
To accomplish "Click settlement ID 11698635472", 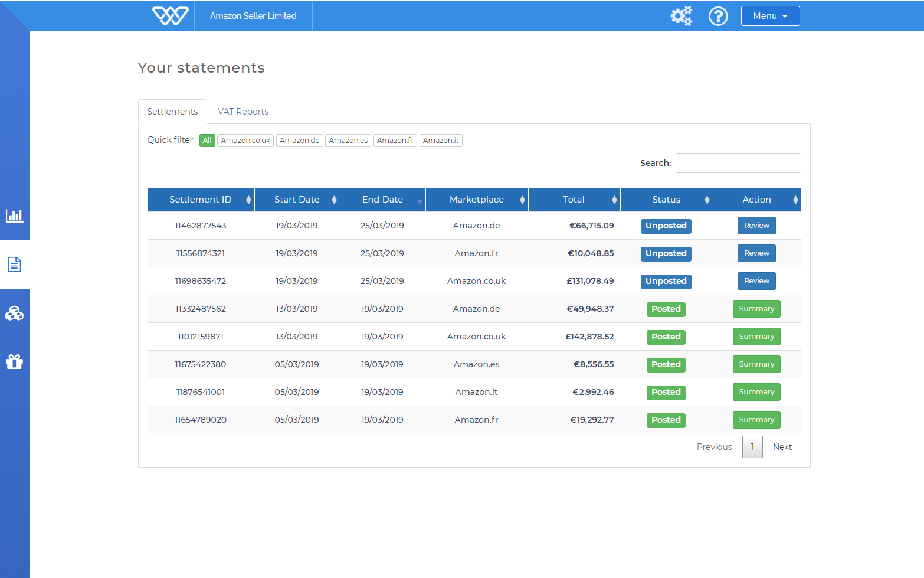I will pyautogui.click(x=201, y=281).
